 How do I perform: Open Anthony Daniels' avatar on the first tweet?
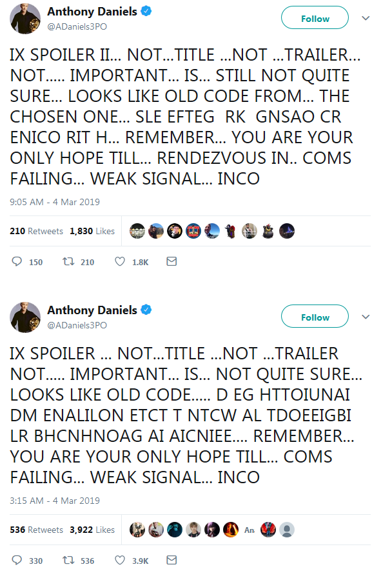coord(25,19)
